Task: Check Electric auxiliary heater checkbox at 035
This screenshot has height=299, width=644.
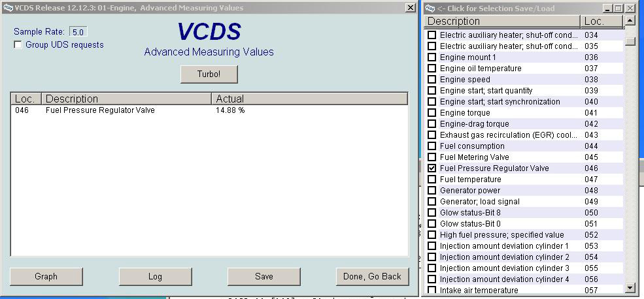Action: tap(432, 46)
